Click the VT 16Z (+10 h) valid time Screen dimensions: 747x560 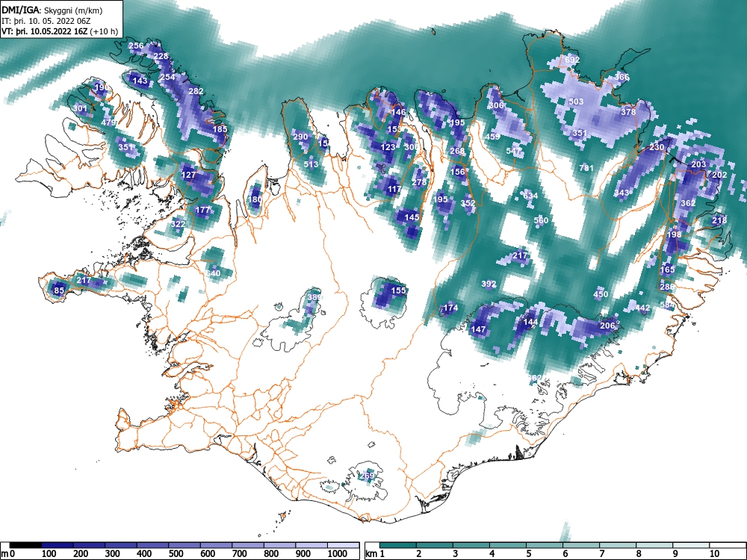click(x=60, y=31)
